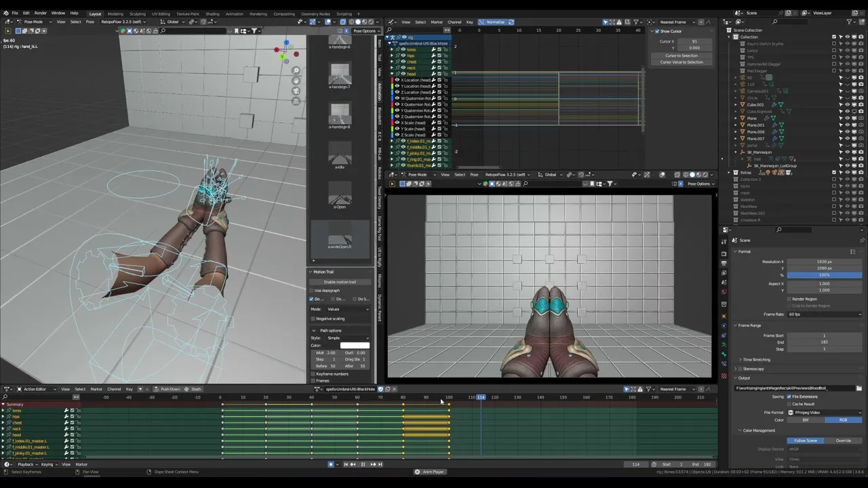Click the Enable motion trail button
The image size is (868, 488).
coord(340,282)
